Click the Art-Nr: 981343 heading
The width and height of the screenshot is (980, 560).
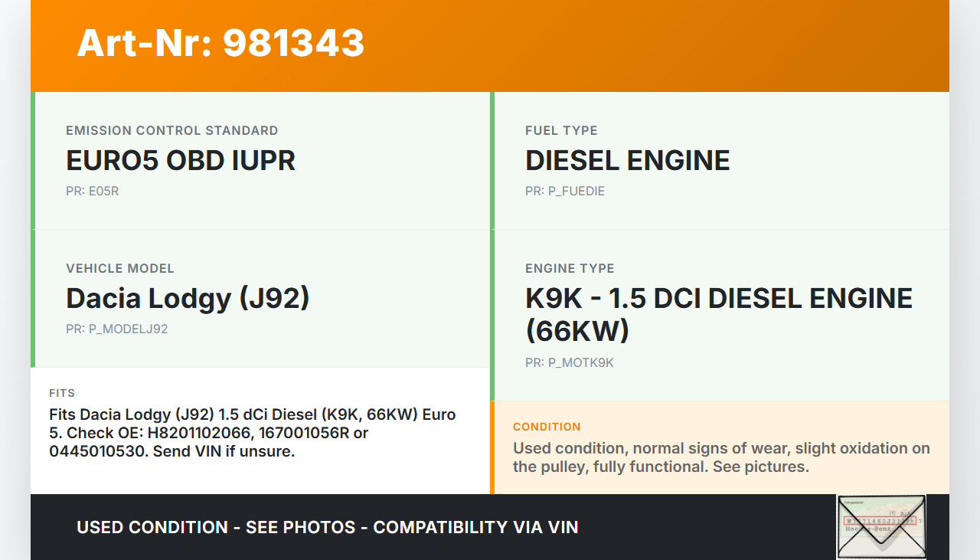point(220,43)
